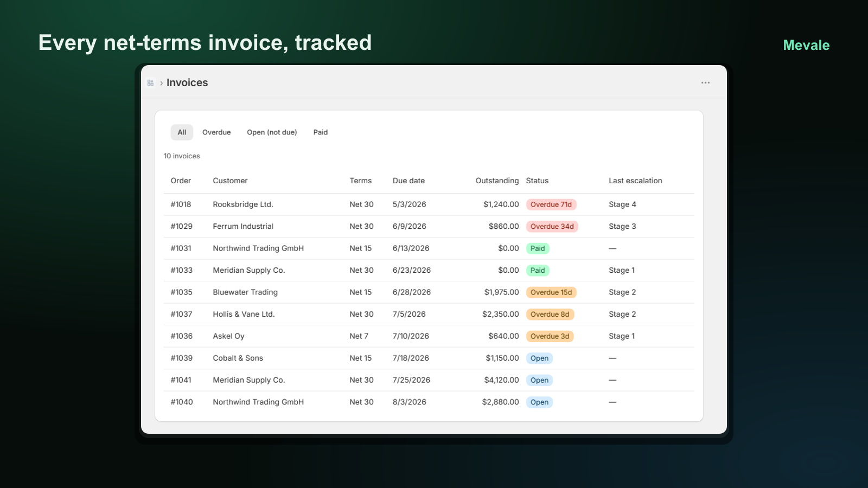Open order #1018
The height and width of the screenshot is (488, 868).
181,204
